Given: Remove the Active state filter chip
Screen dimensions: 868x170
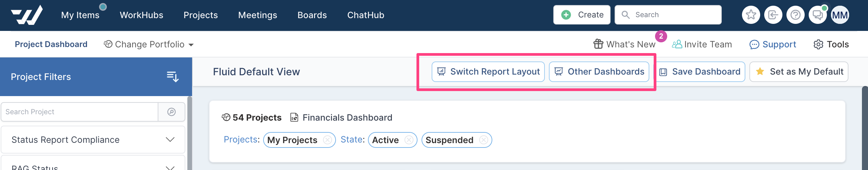Looking at the screenshot, I should coord(409,140).
